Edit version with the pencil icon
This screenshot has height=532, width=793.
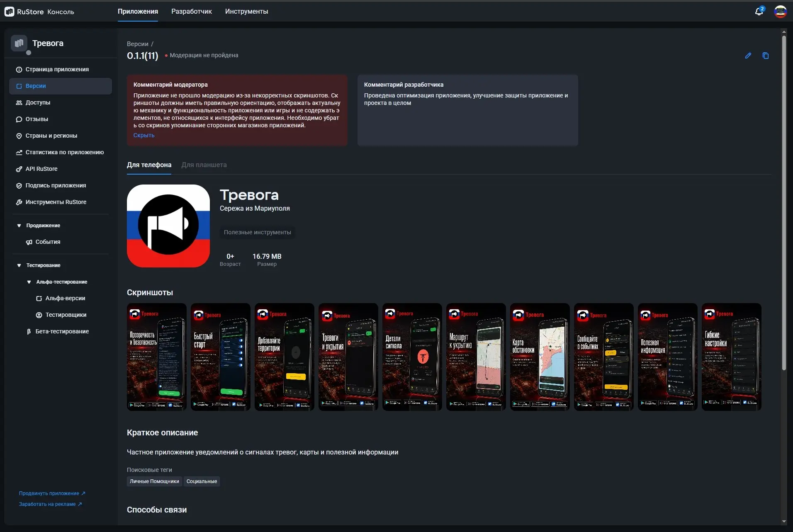pyautogui.click(x=748, y=56)
